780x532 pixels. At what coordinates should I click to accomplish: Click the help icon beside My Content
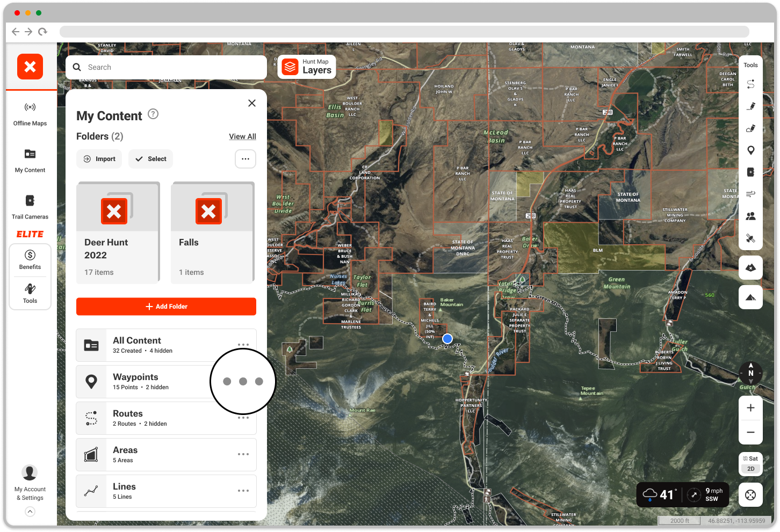tap(153, 114)
